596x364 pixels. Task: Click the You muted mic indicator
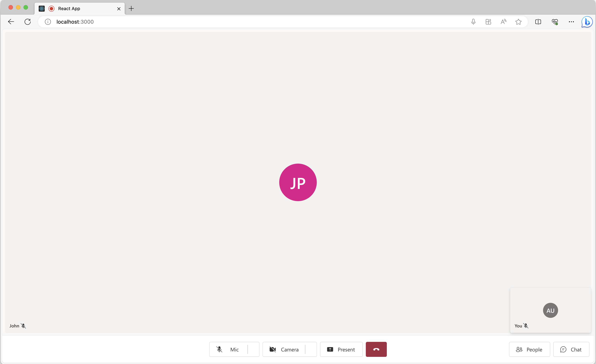(526, 326)
